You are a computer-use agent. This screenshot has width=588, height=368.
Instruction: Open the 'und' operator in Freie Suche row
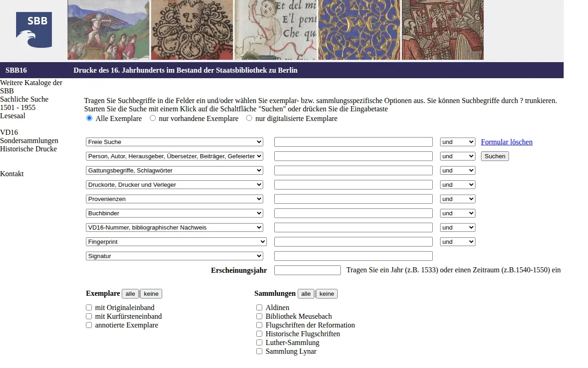[x=458, y=142]
